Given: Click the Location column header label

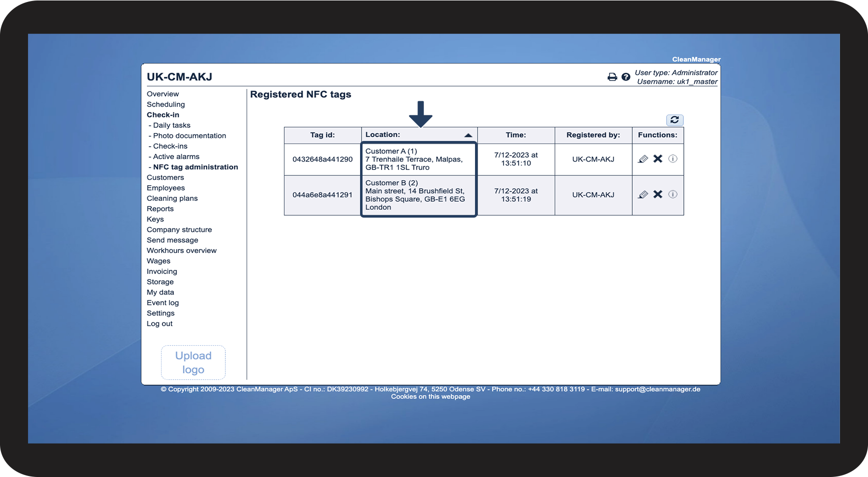Looking at the screenshot, I should coord(383,135).
